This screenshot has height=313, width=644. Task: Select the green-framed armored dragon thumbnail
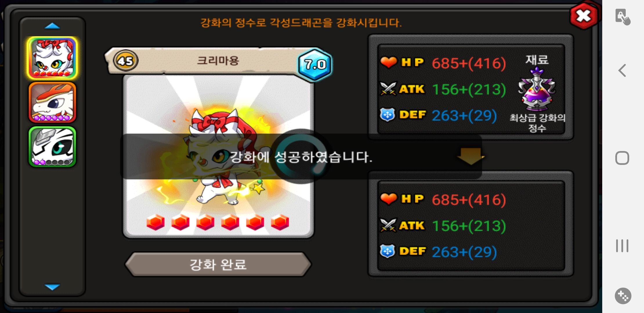(x=52, y=147)
